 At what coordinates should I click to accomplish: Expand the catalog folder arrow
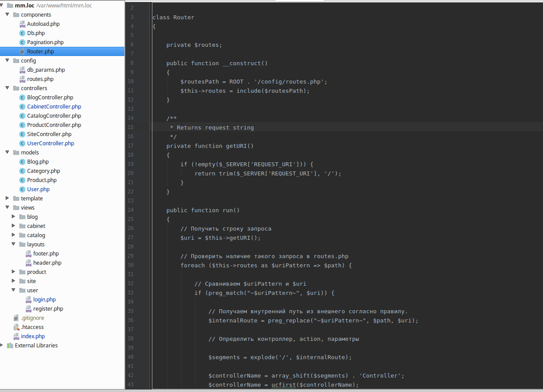(13, 235)
